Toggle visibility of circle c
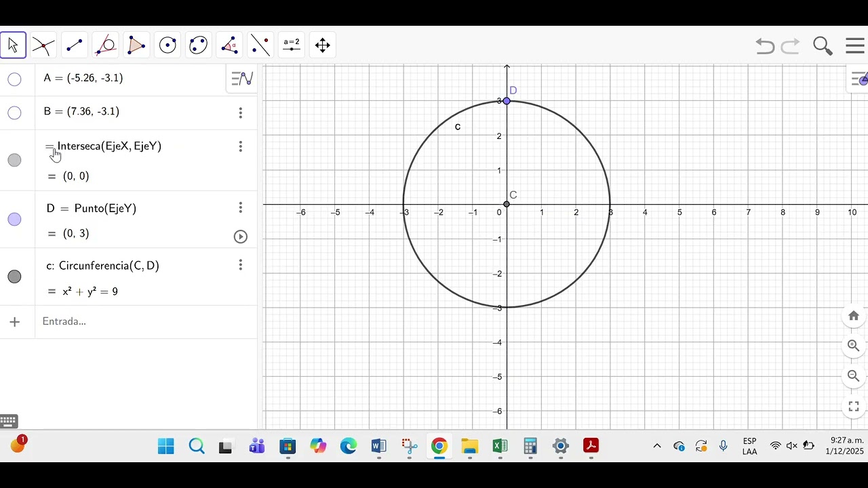This screenshot has height=488, width=868. pyautogui.click(x=14, y=277)
